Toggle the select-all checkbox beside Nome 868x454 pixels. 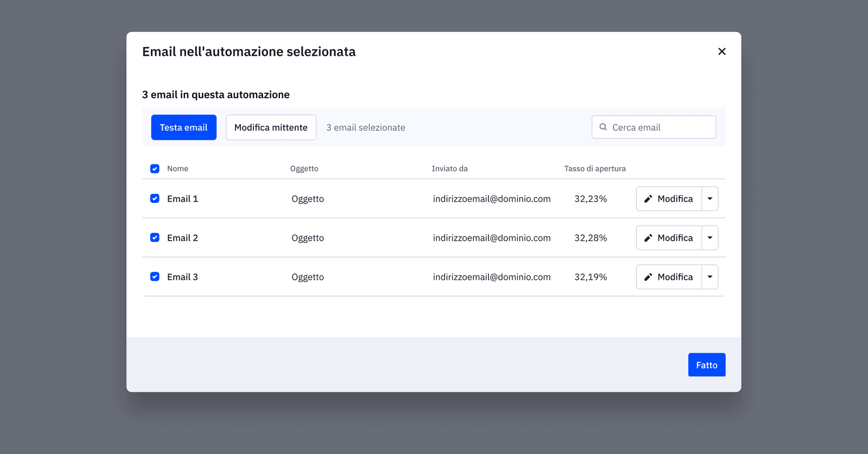coord(155,169)
